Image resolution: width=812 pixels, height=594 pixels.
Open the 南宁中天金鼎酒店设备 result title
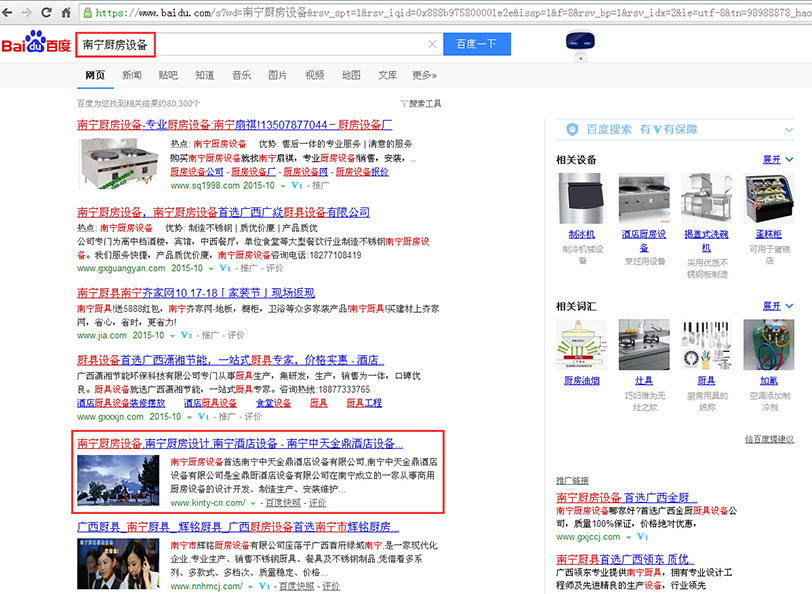[x=240, y=444]
